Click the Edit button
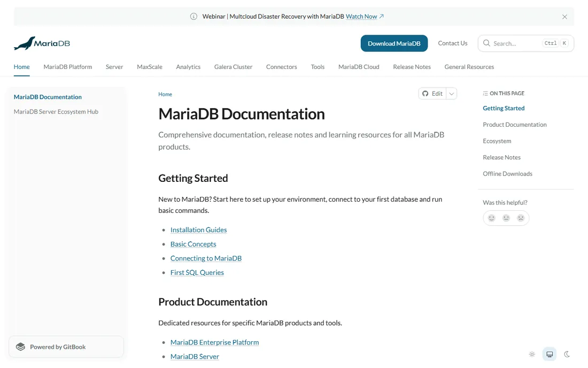 [x=432, y=94]
